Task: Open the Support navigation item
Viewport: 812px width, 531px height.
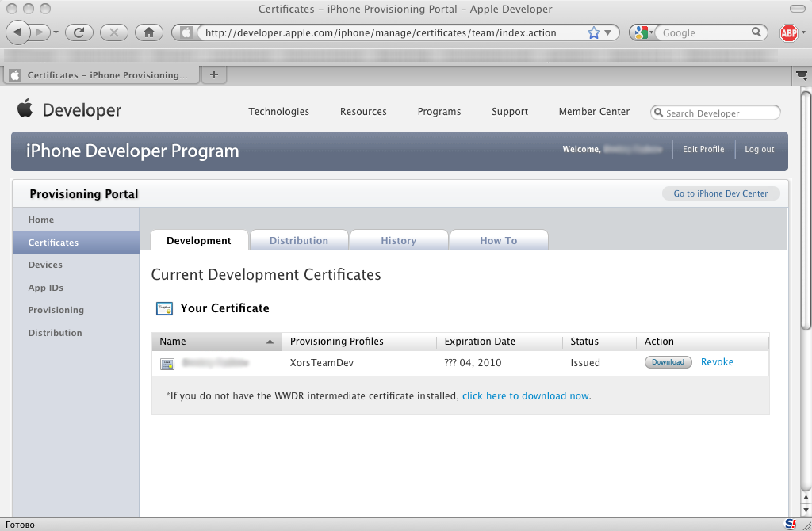Action: pyautogui.click(x=510, y=111)
